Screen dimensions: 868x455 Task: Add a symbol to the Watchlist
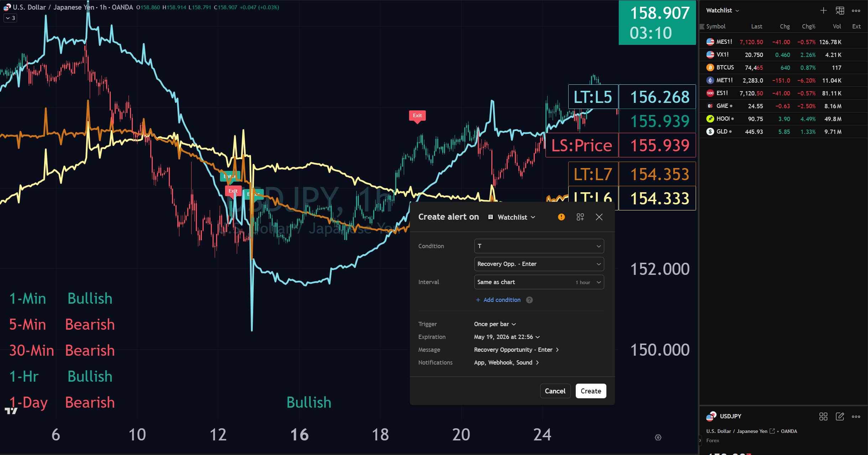point(823,10)
